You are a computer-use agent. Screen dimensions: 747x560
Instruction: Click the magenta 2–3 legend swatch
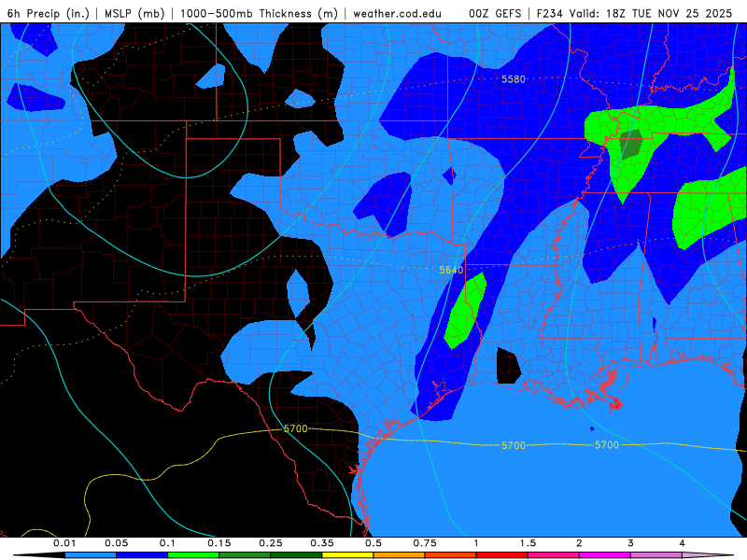coord(605,555)
